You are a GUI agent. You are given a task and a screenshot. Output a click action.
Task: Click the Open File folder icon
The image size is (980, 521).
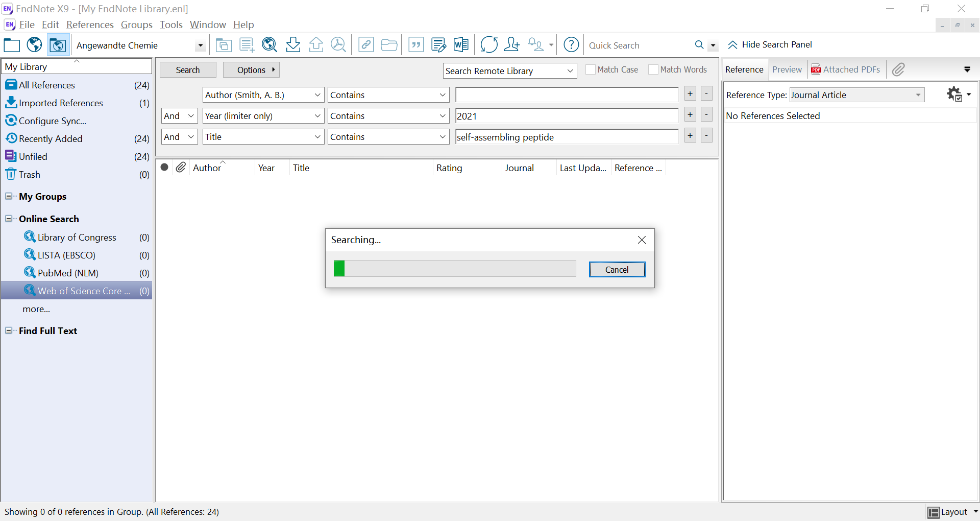click(x=389, y=45)
